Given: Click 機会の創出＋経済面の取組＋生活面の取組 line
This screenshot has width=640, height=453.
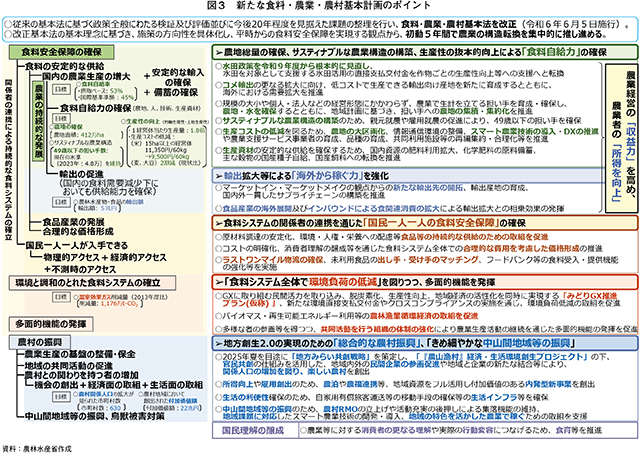Looking at the screenshot, I should pyautogui.click(x=118, y=385).
